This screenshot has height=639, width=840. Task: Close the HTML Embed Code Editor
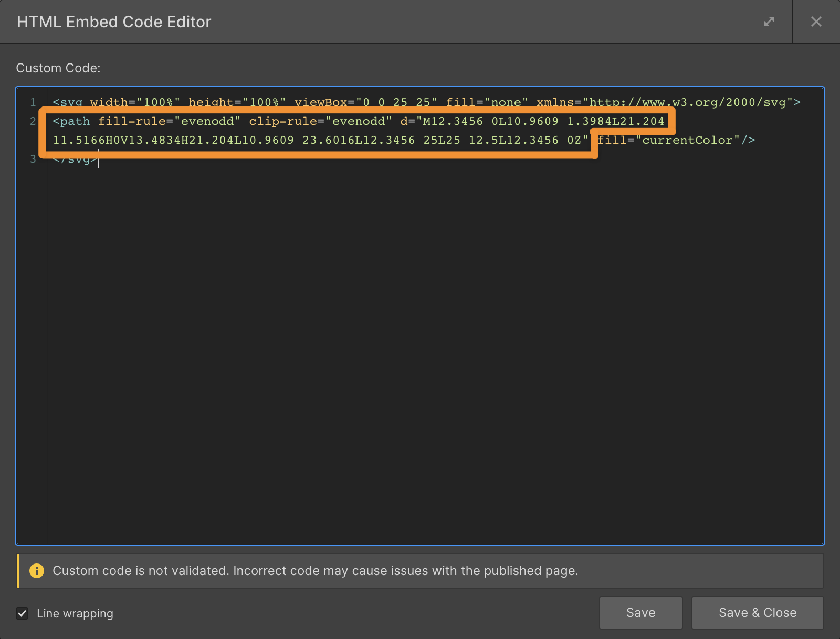pos(816,22)
